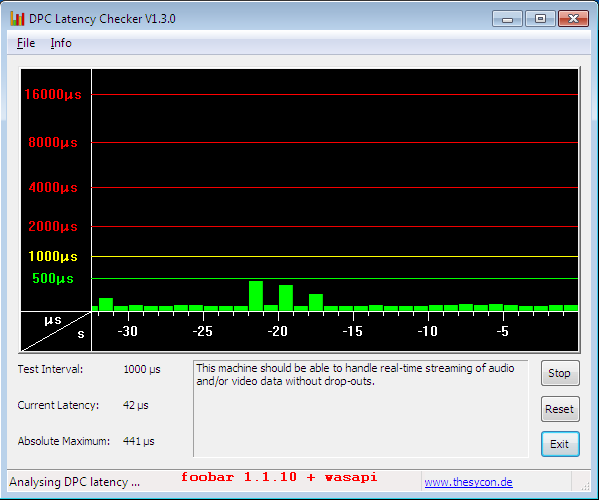Click the -5 seconds axis marker

pyautogui.click(x=503, y=331)
